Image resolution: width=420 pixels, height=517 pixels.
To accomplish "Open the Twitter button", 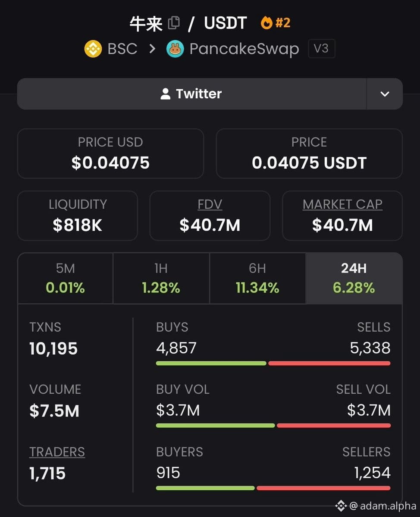I will tap(191, 94).
